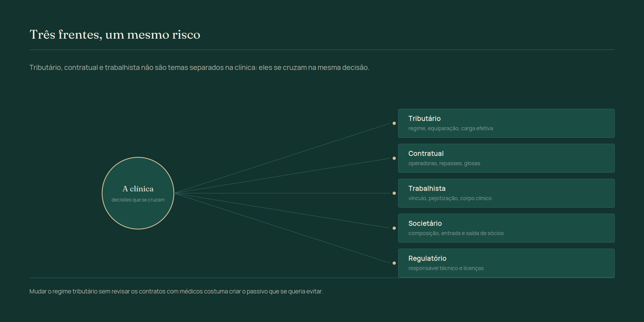
Task: Click the connector dot beside Trabalhista
Action: click(x=394, y=193)
